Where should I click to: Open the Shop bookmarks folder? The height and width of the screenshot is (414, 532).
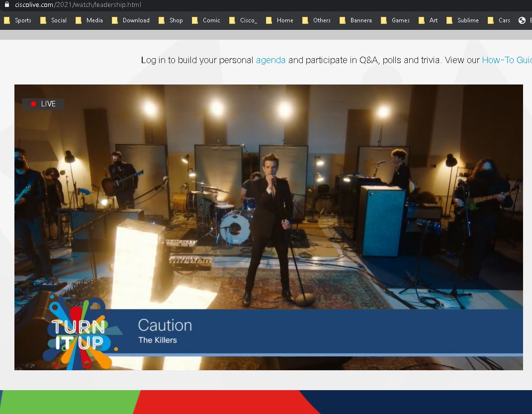click(x=171, y=20)
